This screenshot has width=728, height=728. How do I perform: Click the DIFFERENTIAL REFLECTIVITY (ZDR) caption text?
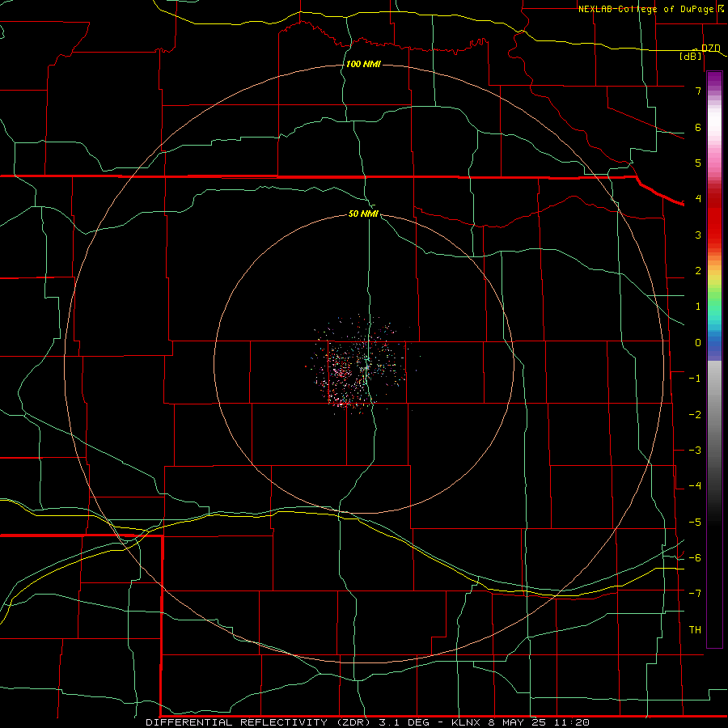[x=258, y=722]
